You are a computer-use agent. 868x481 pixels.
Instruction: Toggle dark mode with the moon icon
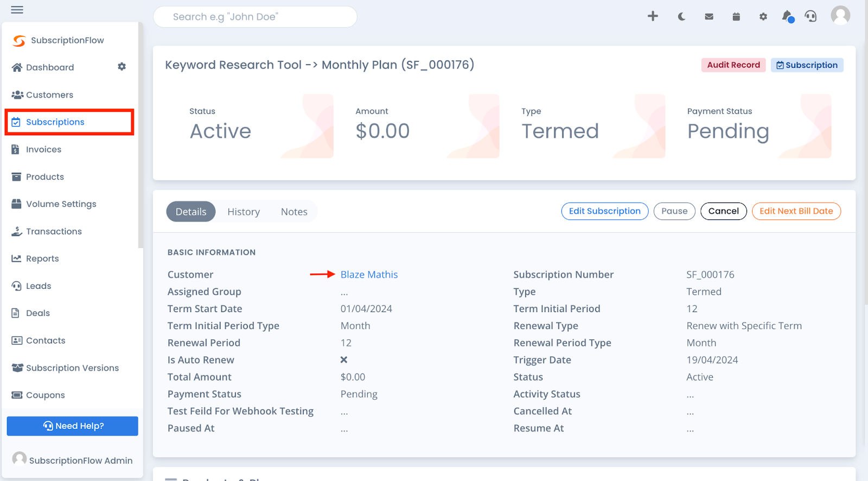pos(681,16)
